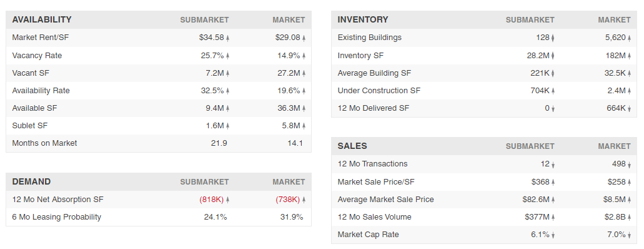
Task: Click the arrow next to market Sublet SF 5.8M
Action: (304, 126)
